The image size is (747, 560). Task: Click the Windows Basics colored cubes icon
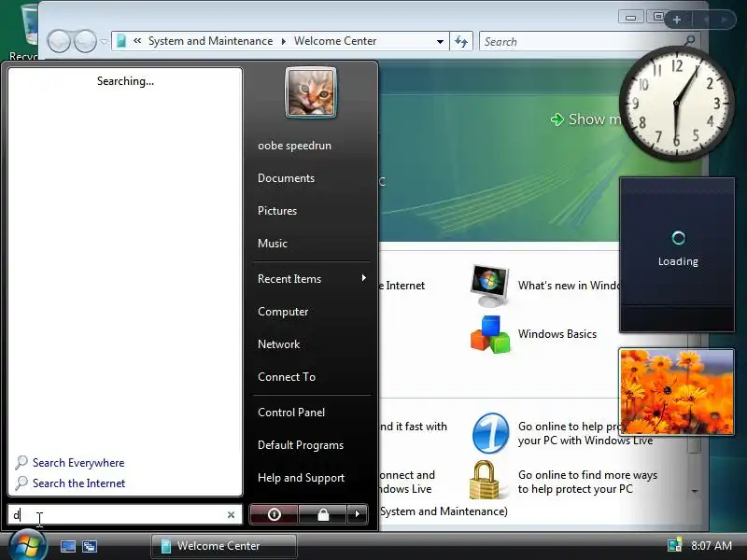(490, 334)
